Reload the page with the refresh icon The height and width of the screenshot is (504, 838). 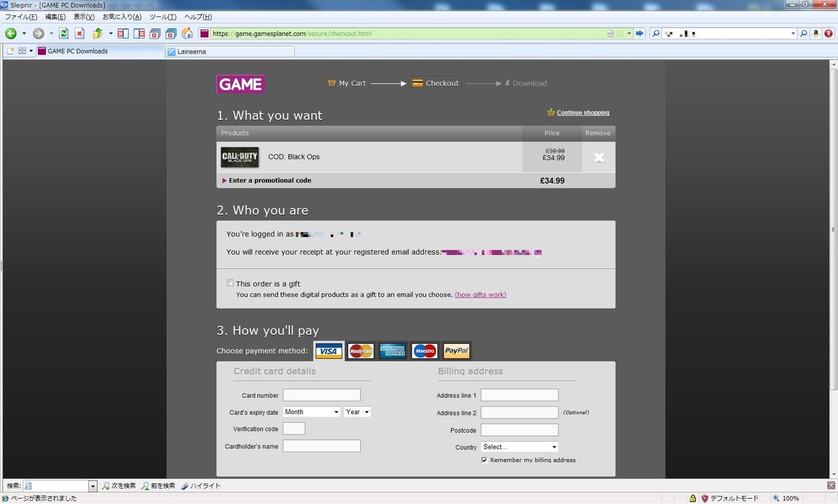pyautogui.click(x=64, y=33)
